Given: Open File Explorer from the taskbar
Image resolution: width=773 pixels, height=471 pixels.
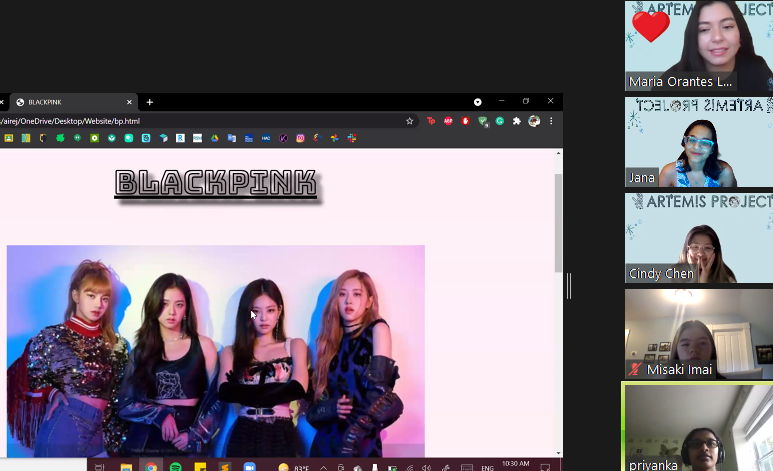Looking at the screenshot, I should tap(126, 467).
